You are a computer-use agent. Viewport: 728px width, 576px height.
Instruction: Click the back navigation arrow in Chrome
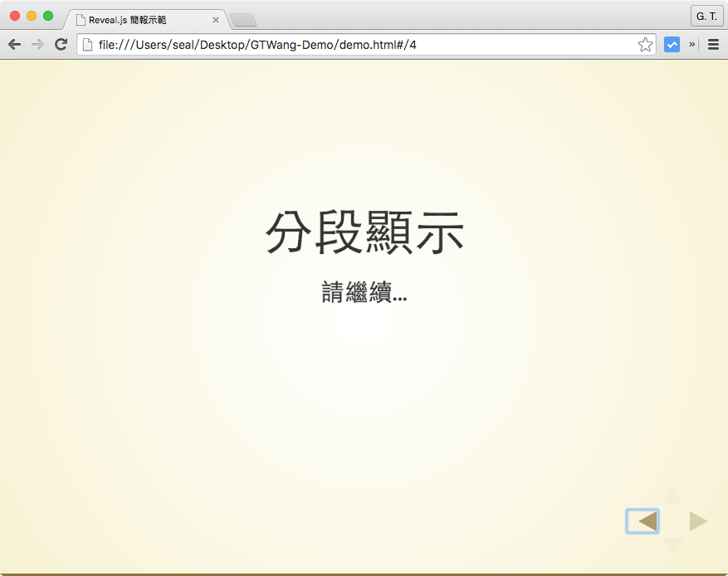(14, 44)
